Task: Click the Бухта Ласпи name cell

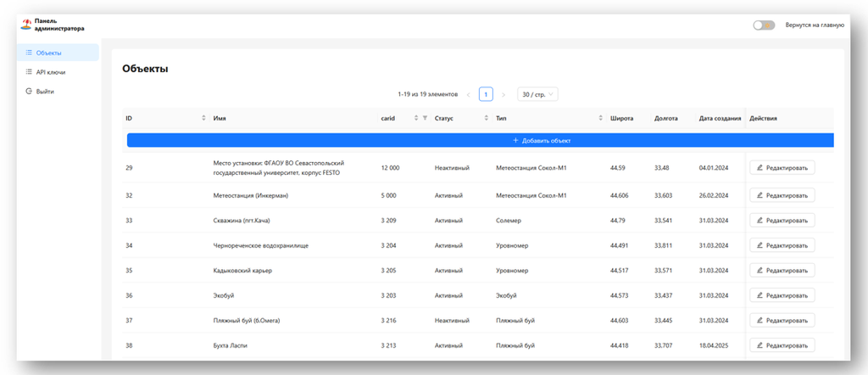Action: (230, 345)
